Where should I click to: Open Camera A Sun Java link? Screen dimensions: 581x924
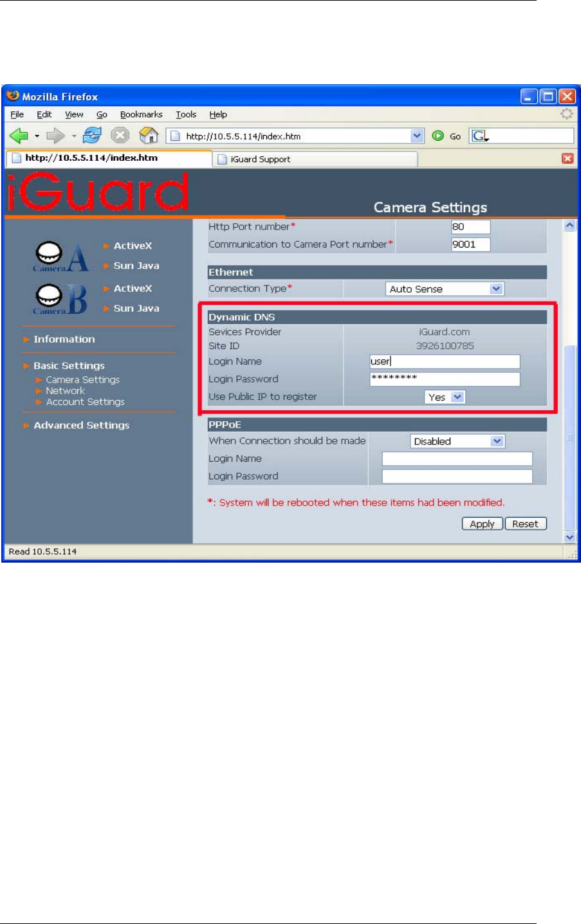coord(136,266)
